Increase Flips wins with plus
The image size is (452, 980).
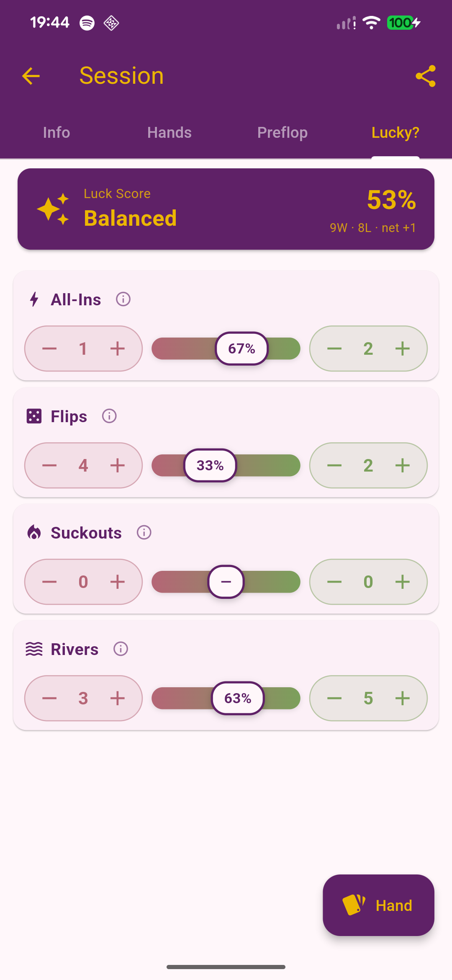402,465
